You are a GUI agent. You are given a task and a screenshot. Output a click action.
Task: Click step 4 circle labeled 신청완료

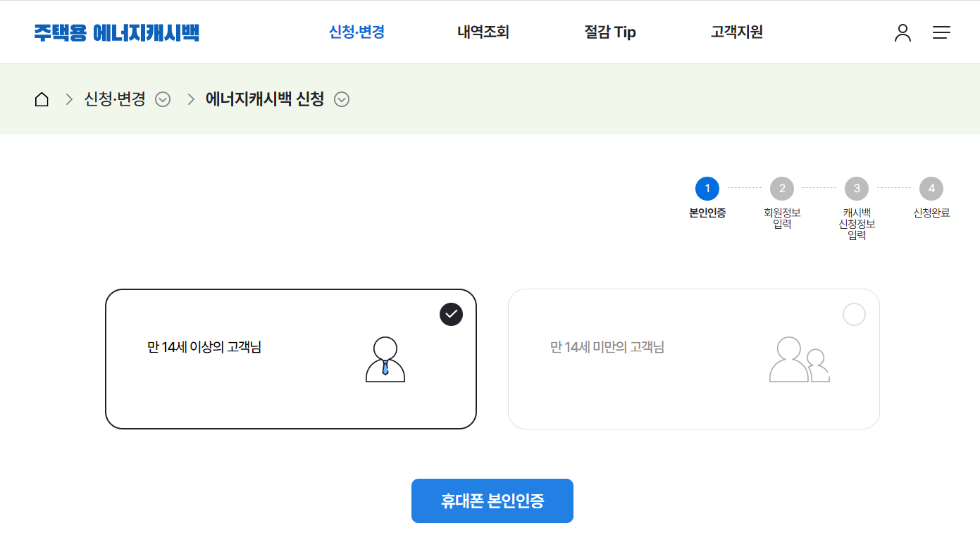click(931, 188)
